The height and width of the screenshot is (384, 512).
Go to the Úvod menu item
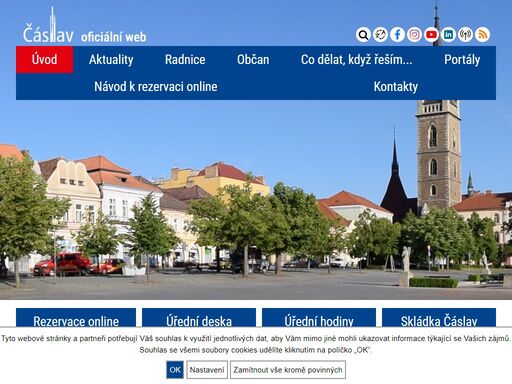pyautogui.click(x=45, y=60)
